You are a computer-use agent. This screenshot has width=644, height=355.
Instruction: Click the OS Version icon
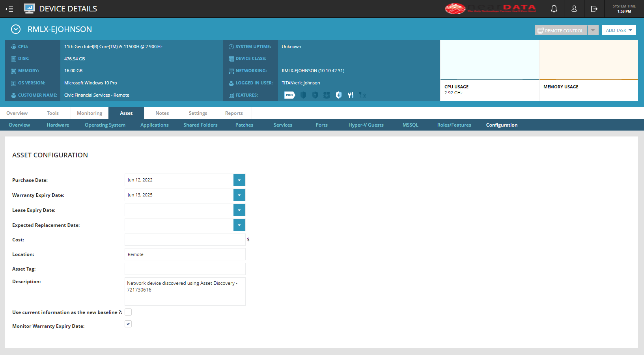tap(13, 83)
